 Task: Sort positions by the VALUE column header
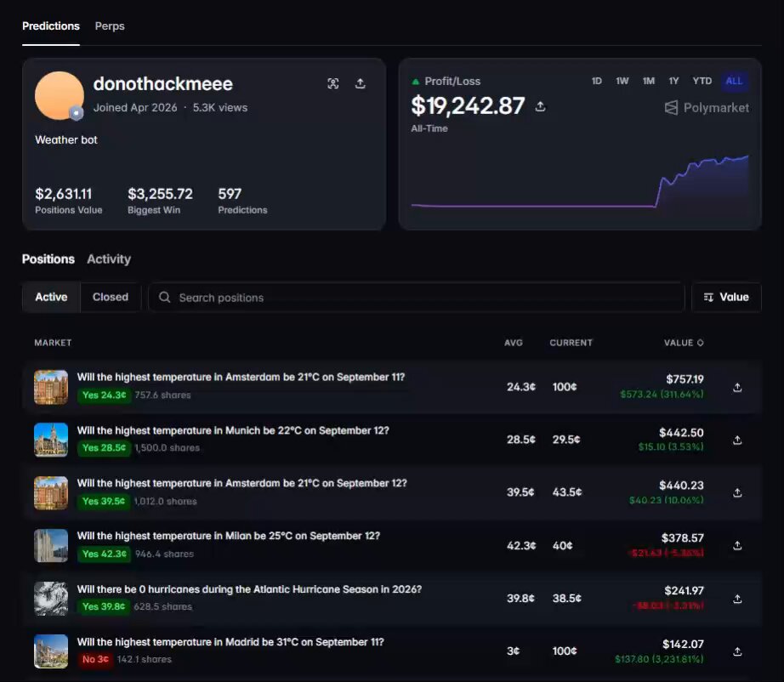(x=684, y=343)
